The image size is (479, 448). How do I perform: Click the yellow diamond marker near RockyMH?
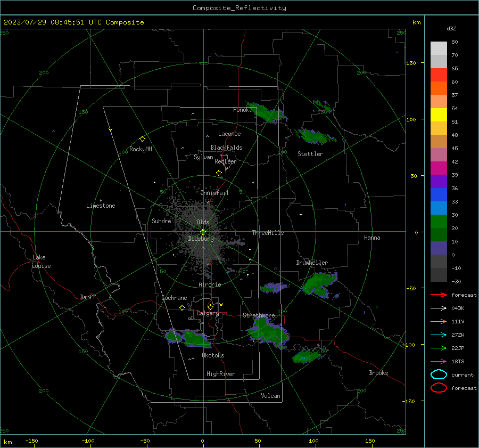pos(142,139)
